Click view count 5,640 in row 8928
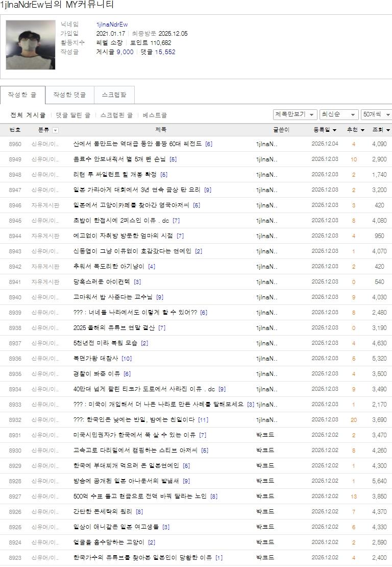The width and height of the screenshot is (392, 567). click(x=379, y=481)
